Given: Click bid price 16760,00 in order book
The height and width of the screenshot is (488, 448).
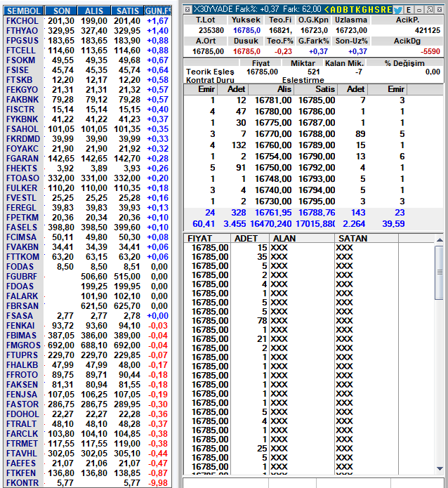Looking at the screenshot, I should 273,145.
